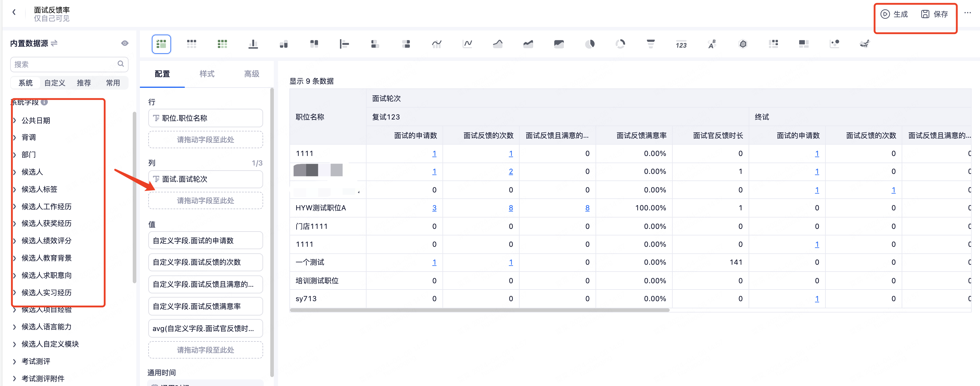The width and height of the screenshot is (980, 386).
Task: Open the 高级 tab
Action: 251,74
